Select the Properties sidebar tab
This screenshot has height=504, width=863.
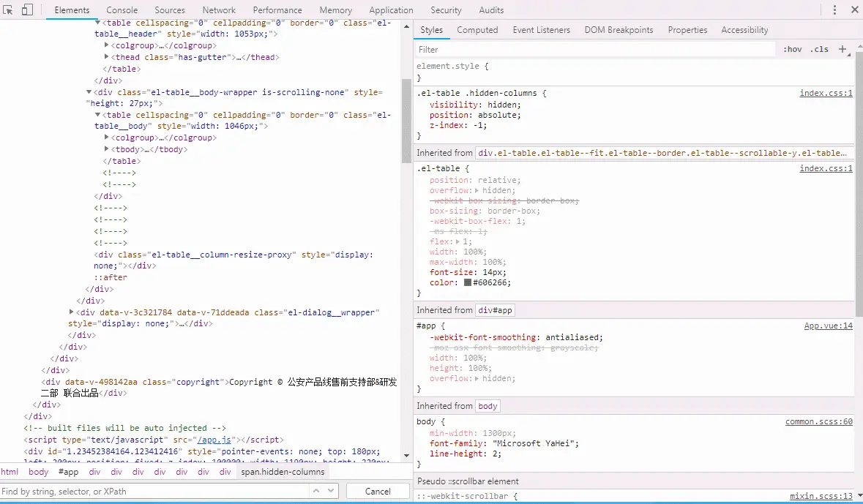coord(687,30)
